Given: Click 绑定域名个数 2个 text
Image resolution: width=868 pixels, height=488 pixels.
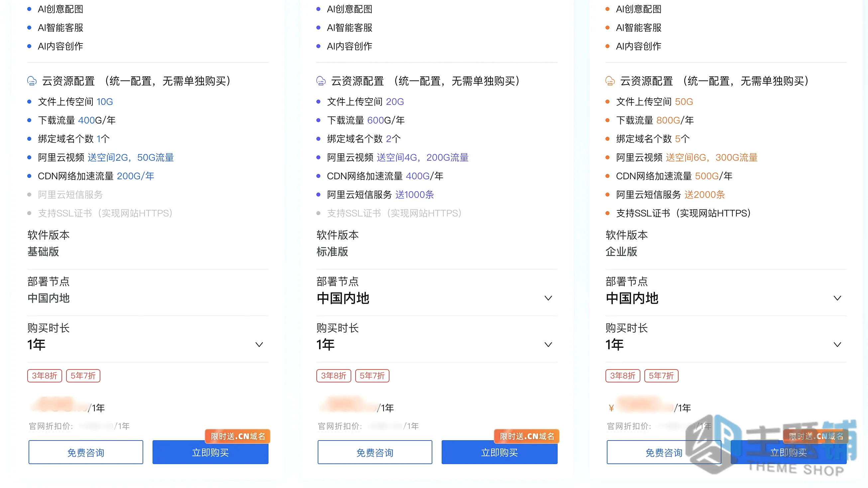Looking at the screenshot, I should (x=364, y=139).
